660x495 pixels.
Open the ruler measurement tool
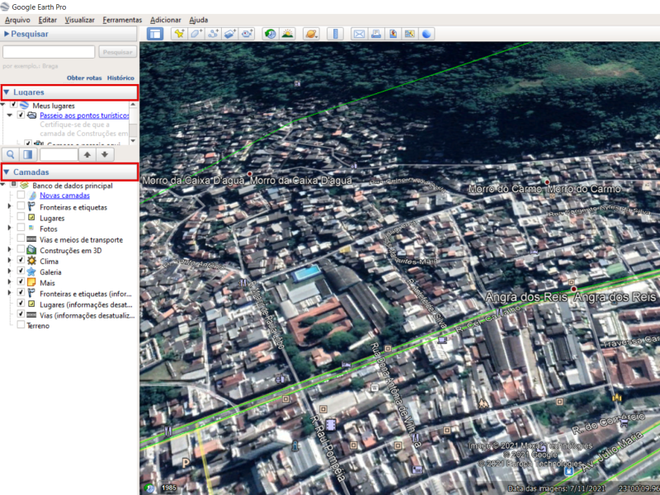pyautogui.click(x=335, y=34)
